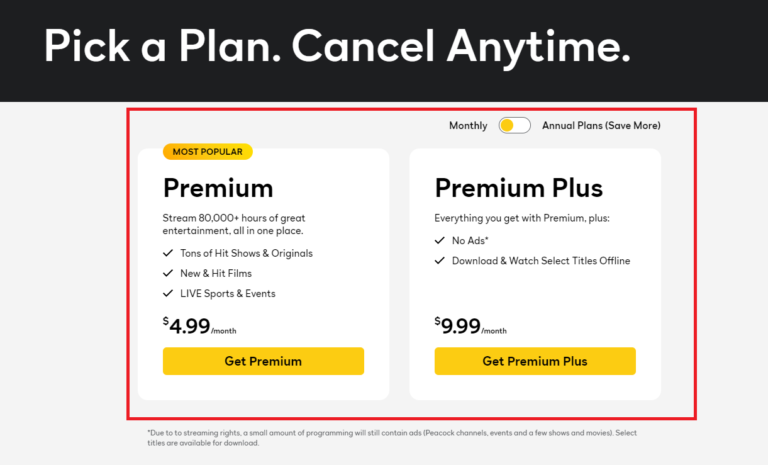Select Annual Plans (Save More) label

pyautogui.click(x=601, y=126)
